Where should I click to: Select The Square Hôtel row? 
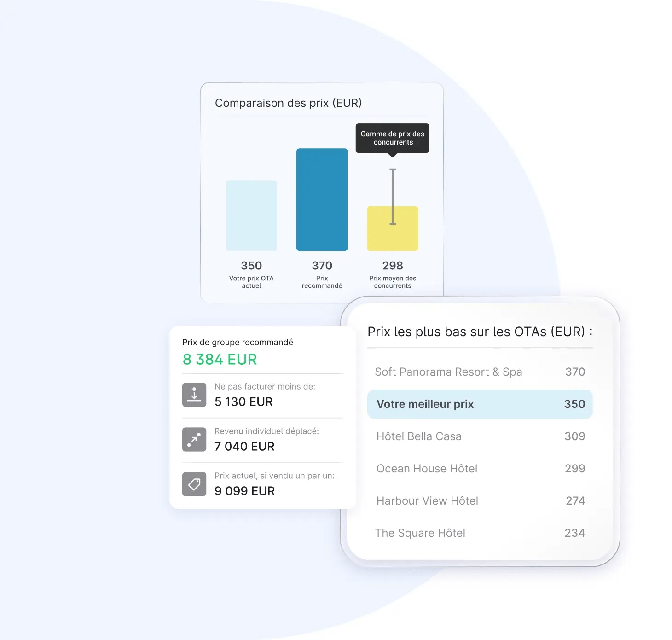[480, 533]
